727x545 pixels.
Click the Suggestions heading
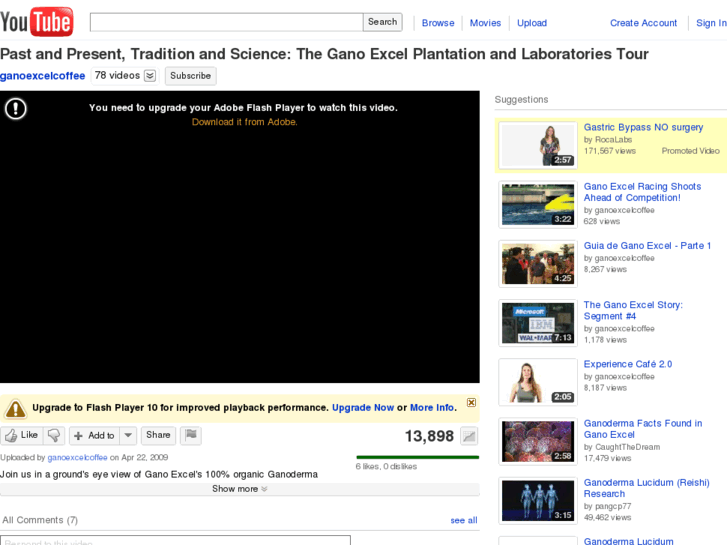tap(521, 99)
